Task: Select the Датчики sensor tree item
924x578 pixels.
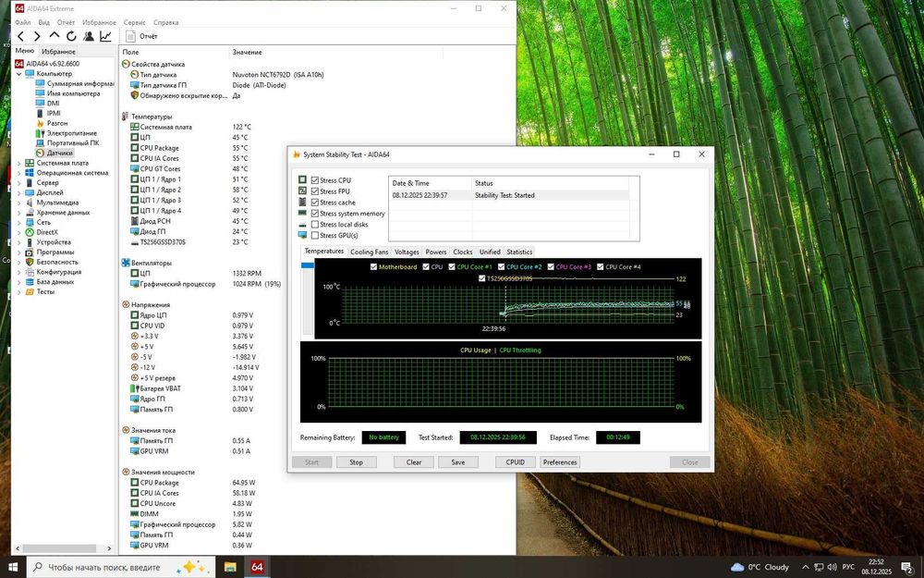Action: (x=59, y=153)
